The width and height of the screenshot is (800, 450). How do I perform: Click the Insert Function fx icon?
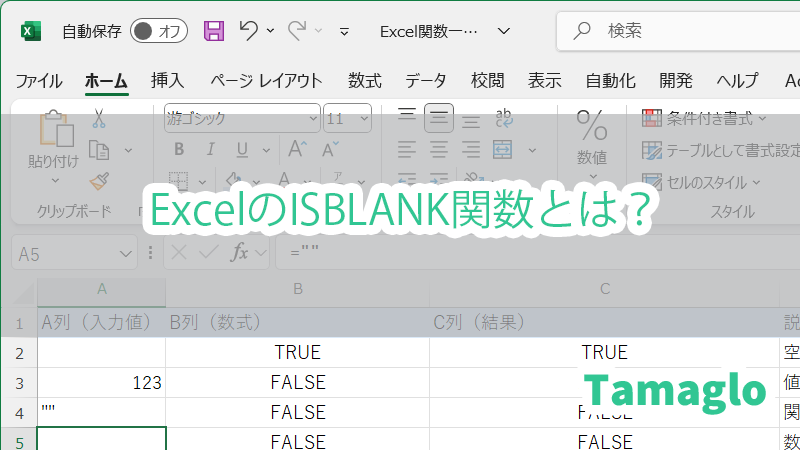[240, 253]
